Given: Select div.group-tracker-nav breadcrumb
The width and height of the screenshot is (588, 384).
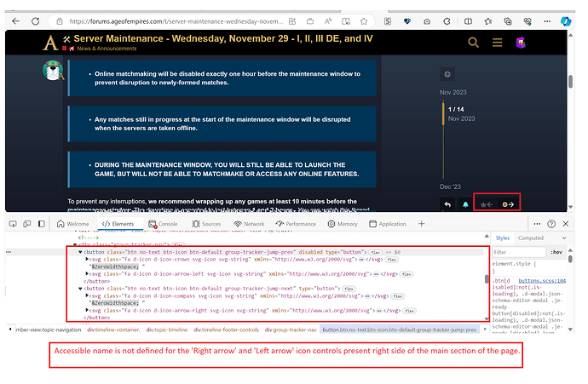Looking at the screenshot, I should [291, 330].
